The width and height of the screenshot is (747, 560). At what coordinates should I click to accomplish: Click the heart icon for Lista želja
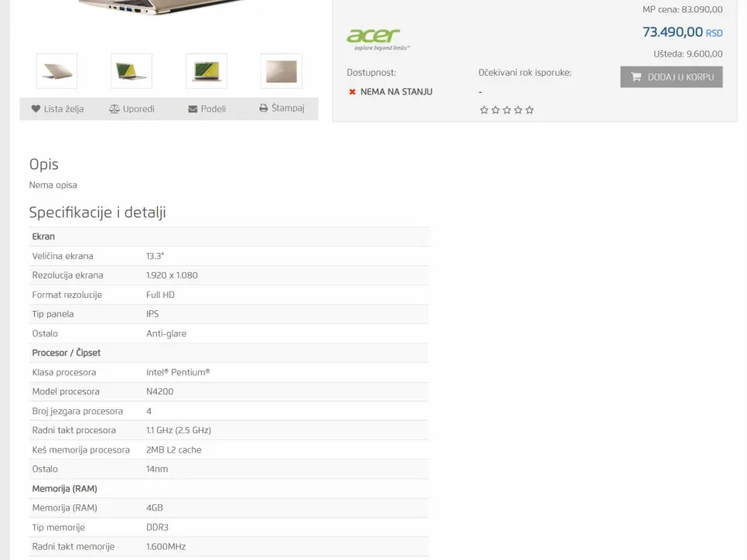coord(36,109)
